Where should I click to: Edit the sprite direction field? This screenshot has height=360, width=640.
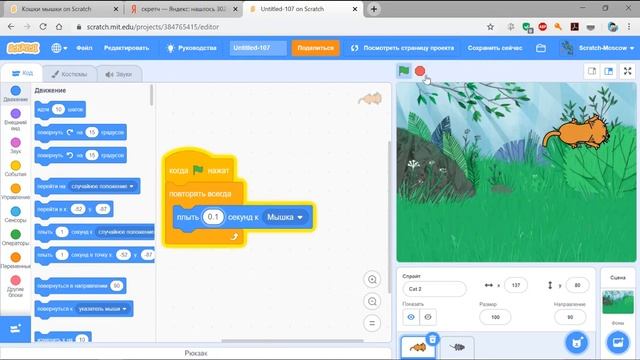click(x=570, y=317)
